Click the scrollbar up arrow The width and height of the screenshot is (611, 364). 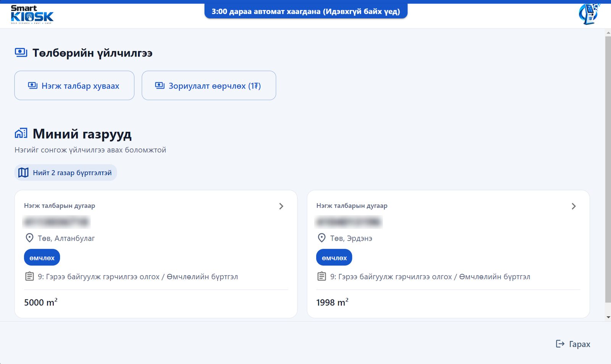(x=608, y=33)
